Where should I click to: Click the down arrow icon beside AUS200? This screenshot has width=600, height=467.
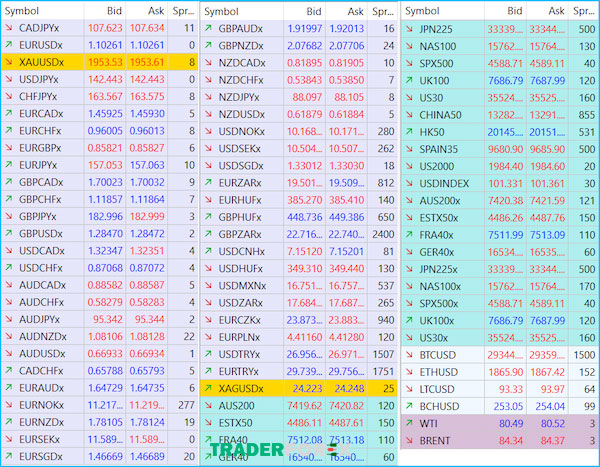click(208, 405)
